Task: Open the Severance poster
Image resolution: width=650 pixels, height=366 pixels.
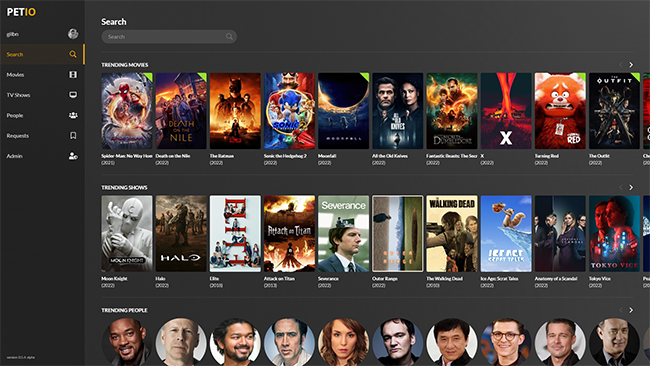Action: [x=344, y=234]
